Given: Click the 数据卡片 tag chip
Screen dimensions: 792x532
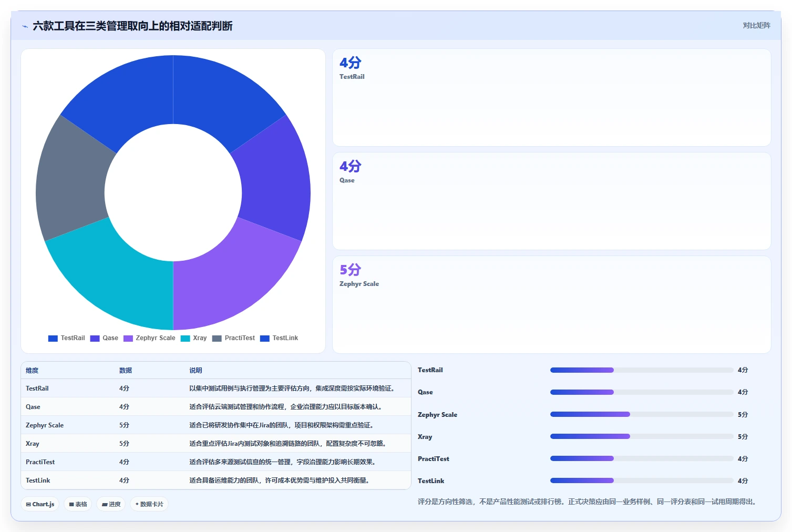Looking at the screenshot, I should click(149, 504).
